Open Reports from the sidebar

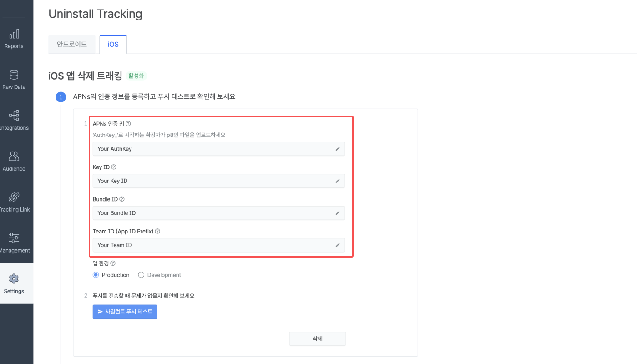(14, 39)
